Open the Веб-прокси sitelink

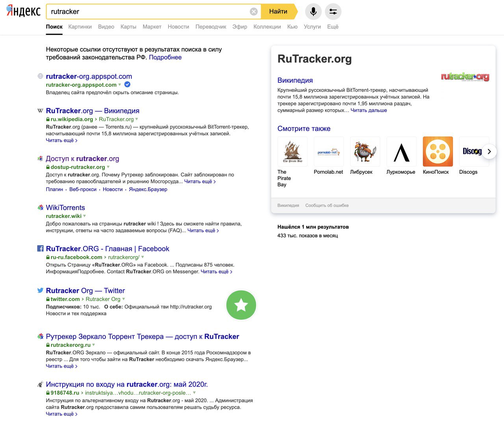tap(83, 189)
